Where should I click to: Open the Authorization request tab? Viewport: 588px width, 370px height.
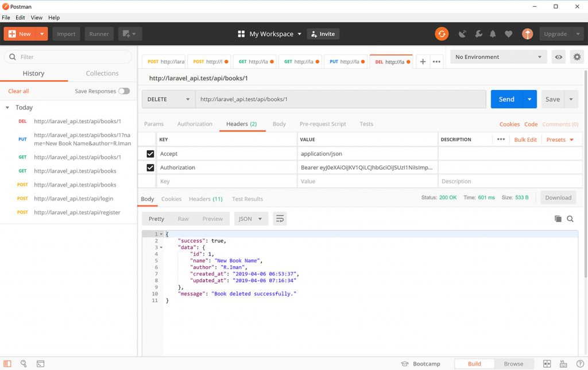coord(195,124)
